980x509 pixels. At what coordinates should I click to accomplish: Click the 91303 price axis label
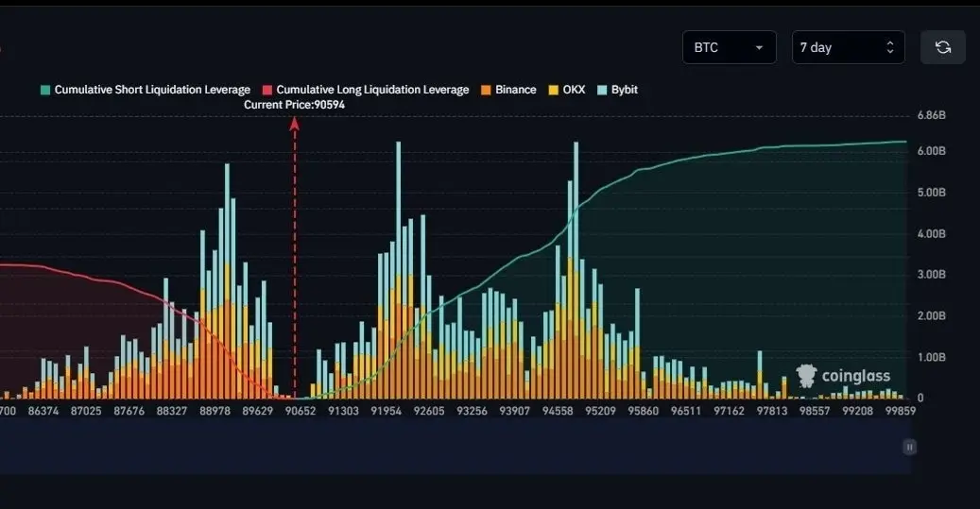344,411
